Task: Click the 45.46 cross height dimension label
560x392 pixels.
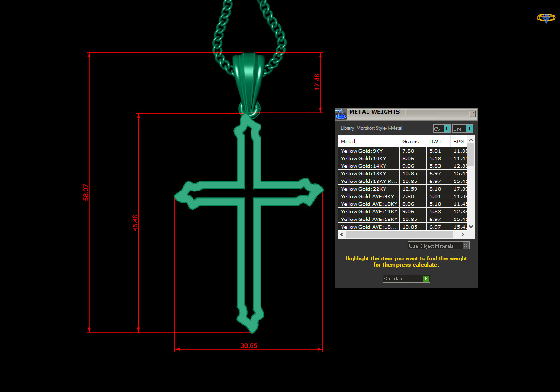Action: click(x=135, y=223)
